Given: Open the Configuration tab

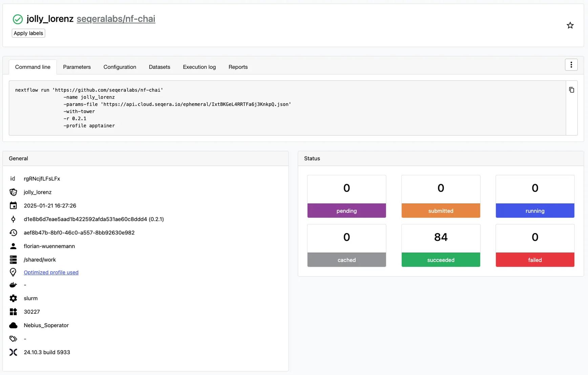Looking at the screenshot, I should click(120, 67).
